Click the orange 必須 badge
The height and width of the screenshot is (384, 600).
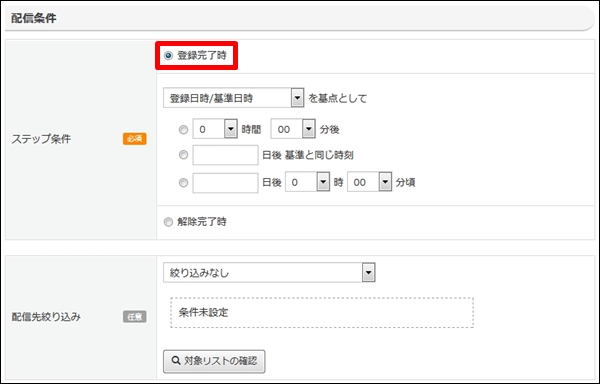(135, 138)
